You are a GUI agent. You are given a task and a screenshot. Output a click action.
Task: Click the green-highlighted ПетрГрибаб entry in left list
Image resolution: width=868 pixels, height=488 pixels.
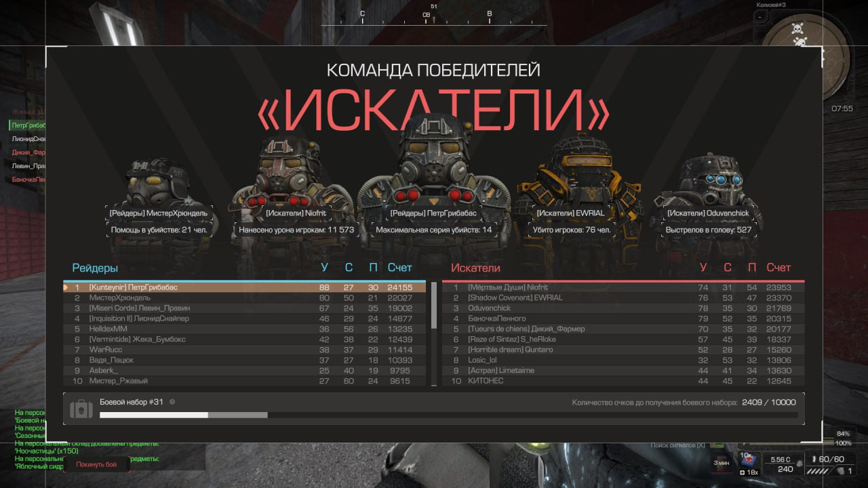[x=28, y=125]
